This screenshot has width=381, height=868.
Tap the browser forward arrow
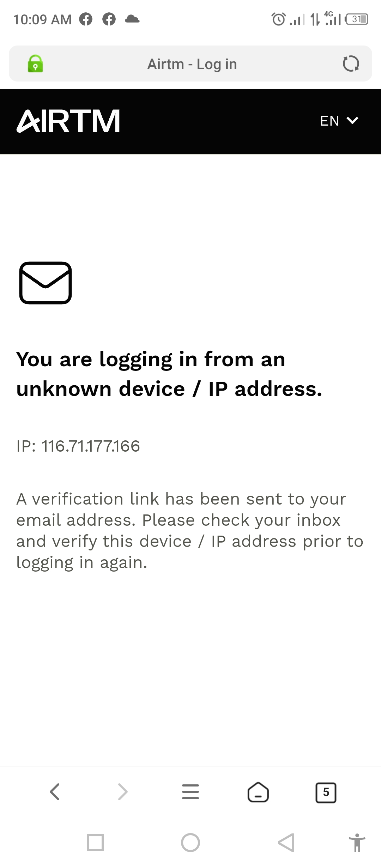(122, 792)
